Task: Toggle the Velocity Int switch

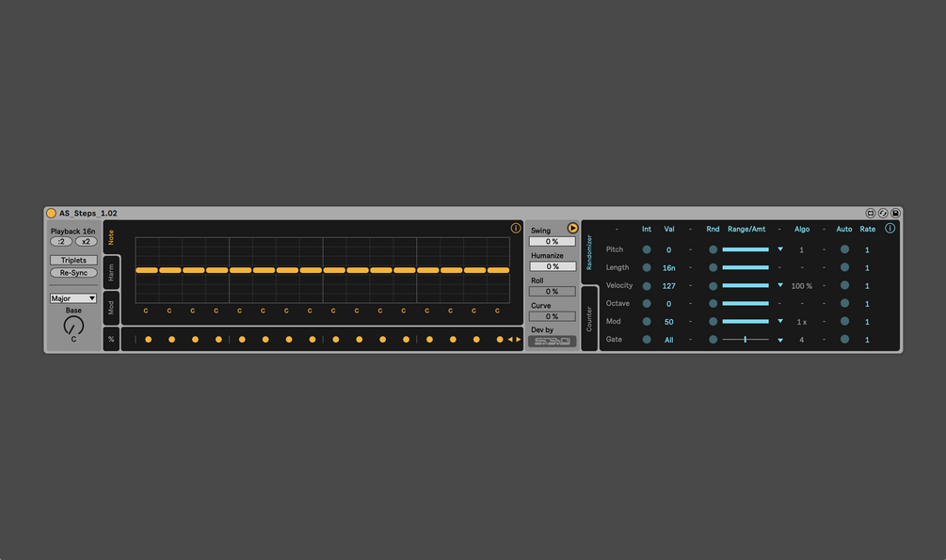Action: click(647, 285)
